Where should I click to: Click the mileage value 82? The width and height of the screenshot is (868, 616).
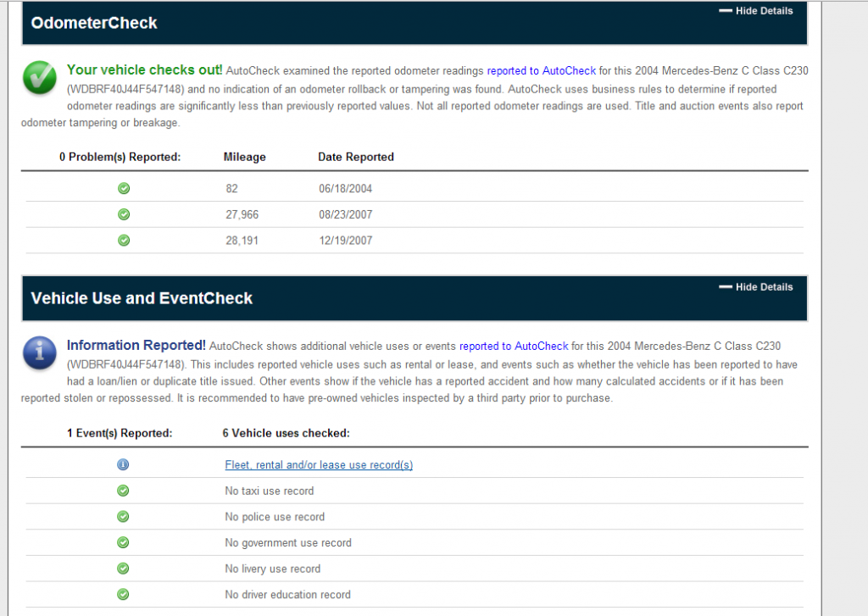pyautogui.click(x=232, y=189)
